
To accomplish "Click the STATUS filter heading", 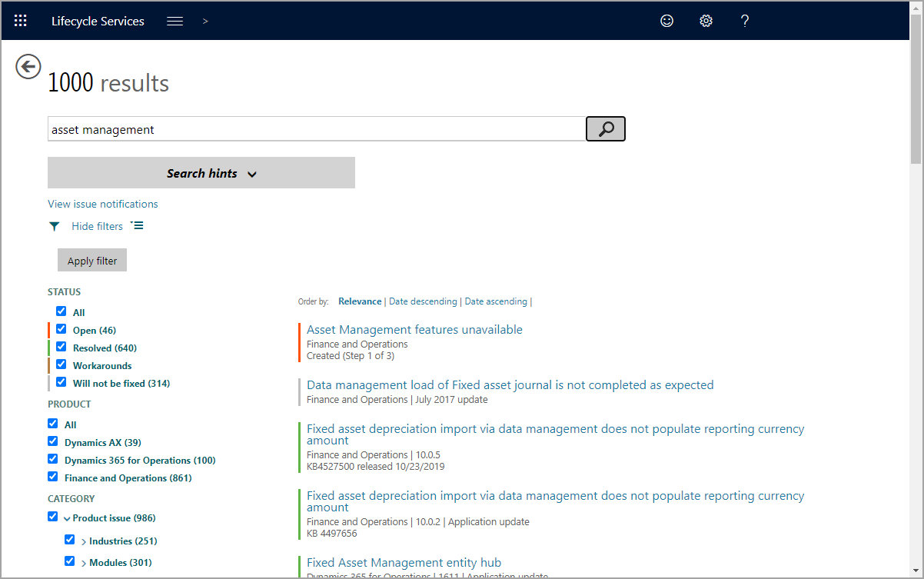I will 64,292.
